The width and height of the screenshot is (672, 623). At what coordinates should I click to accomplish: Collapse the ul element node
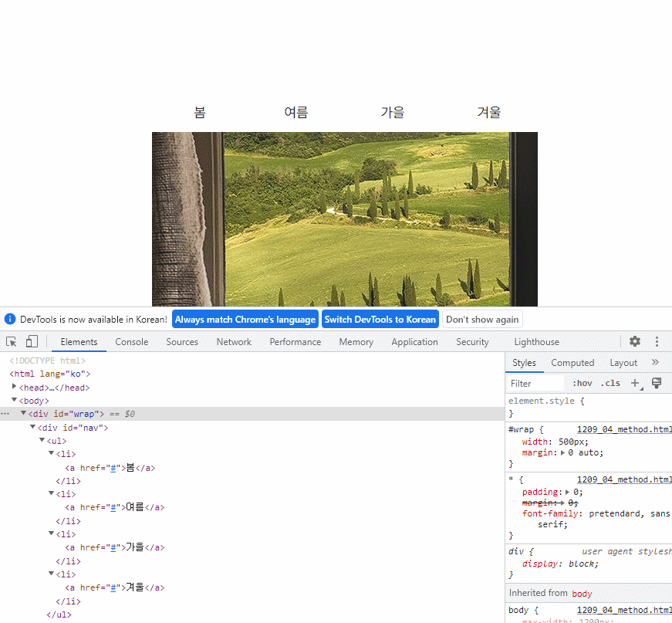pos(42,440)
